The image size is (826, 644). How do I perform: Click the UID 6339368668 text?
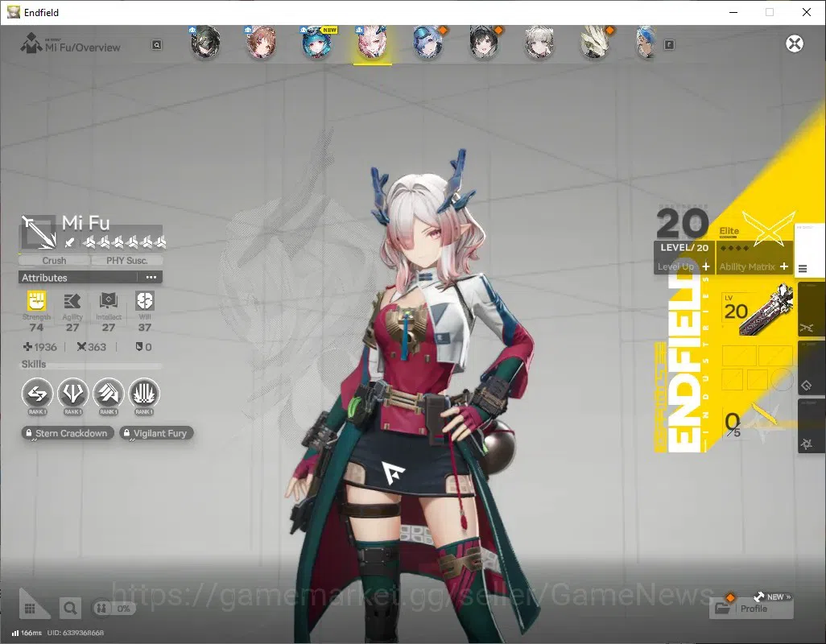(x=76, y=633)
